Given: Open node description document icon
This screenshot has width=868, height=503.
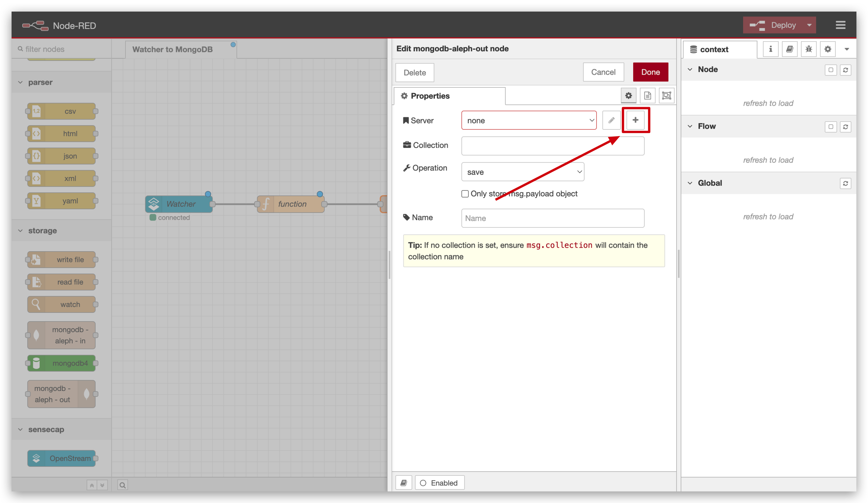Looking at the screenshot, I should point(647,96).
